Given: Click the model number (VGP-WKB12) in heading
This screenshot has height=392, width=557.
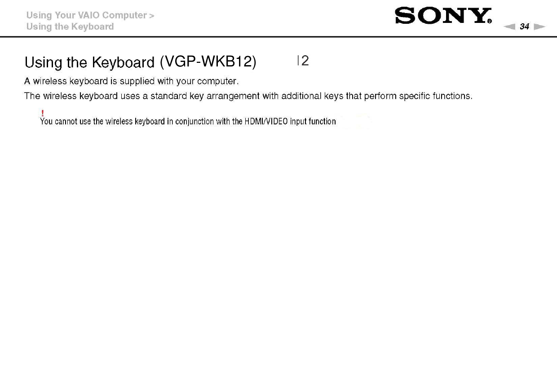Looking at the screenshot, I should (x=208, y=62).
